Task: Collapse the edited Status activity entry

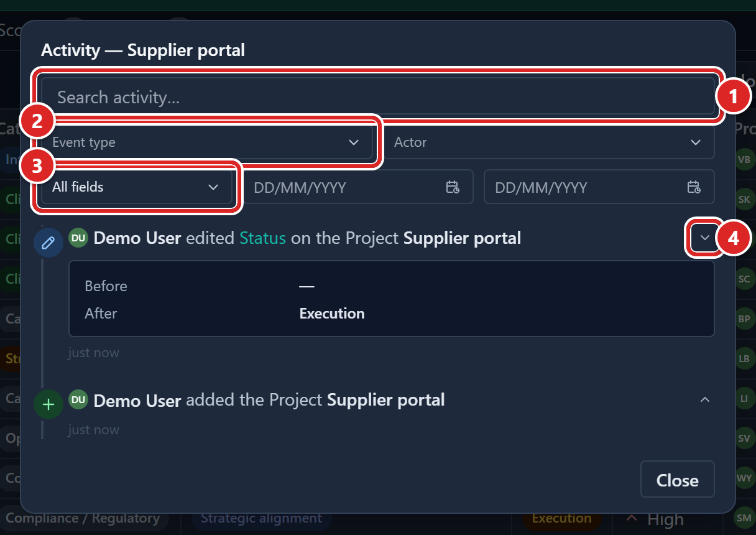Action: [705, 238]
